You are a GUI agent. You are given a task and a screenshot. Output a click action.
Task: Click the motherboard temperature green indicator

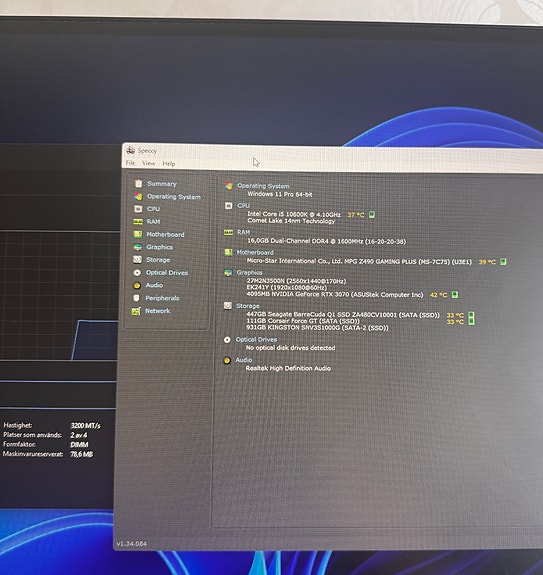click(503, 261)
